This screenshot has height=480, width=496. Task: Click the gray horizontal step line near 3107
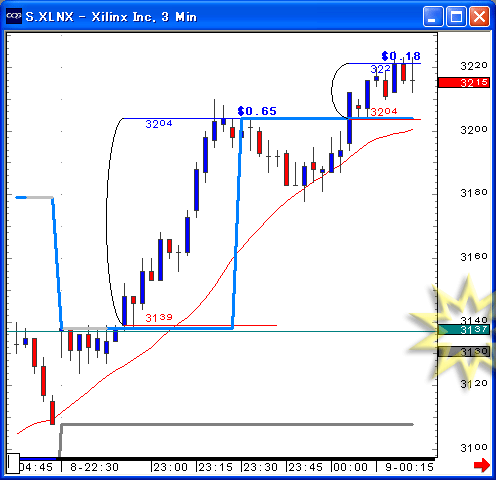[x=237, y=424]
